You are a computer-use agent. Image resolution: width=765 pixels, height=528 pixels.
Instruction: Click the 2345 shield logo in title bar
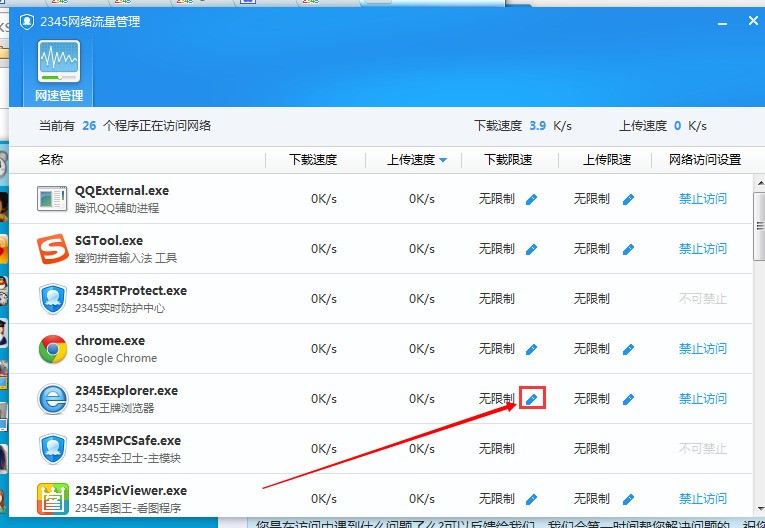[x=27, y=21]
